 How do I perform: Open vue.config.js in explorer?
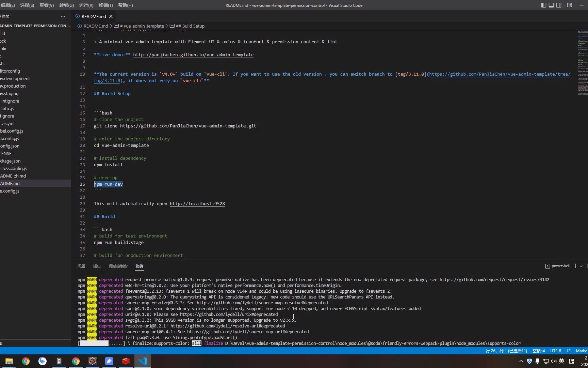click(35, 191)
